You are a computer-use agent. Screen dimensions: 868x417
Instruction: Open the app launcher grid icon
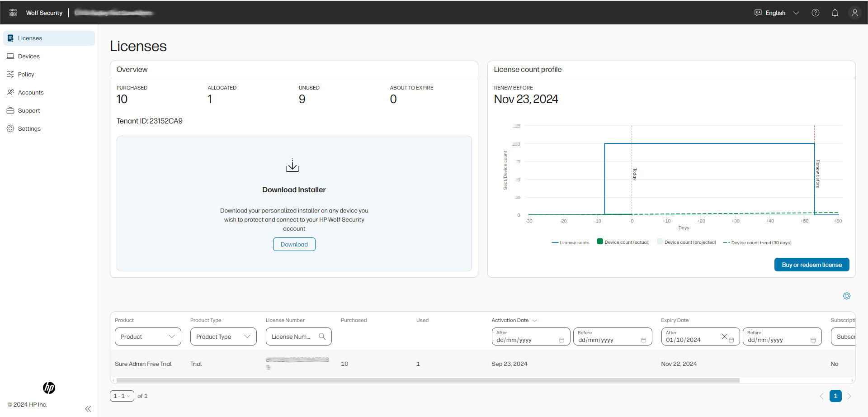pyautogui.click(x=13, y=13)
